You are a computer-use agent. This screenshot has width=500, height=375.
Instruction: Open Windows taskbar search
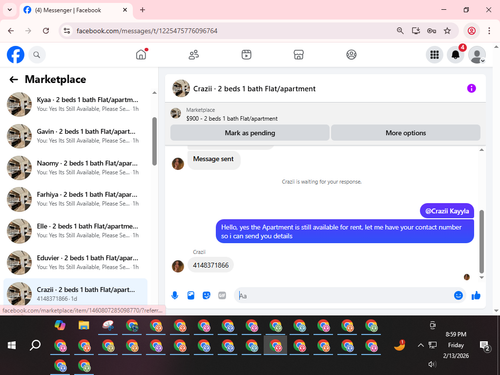[35, 345]
